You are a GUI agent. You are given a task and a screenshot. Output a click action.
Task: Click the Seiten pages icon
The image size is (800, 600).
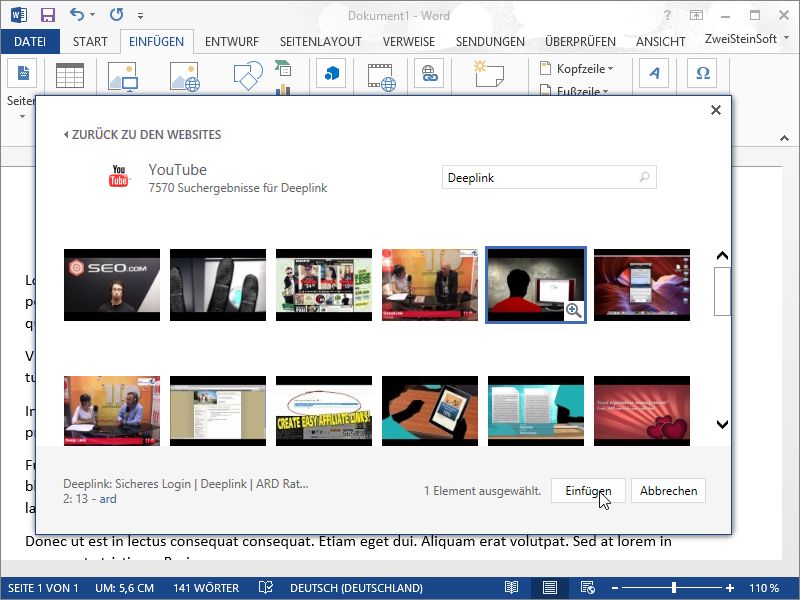pyautogui.click(x=22, y=73)
